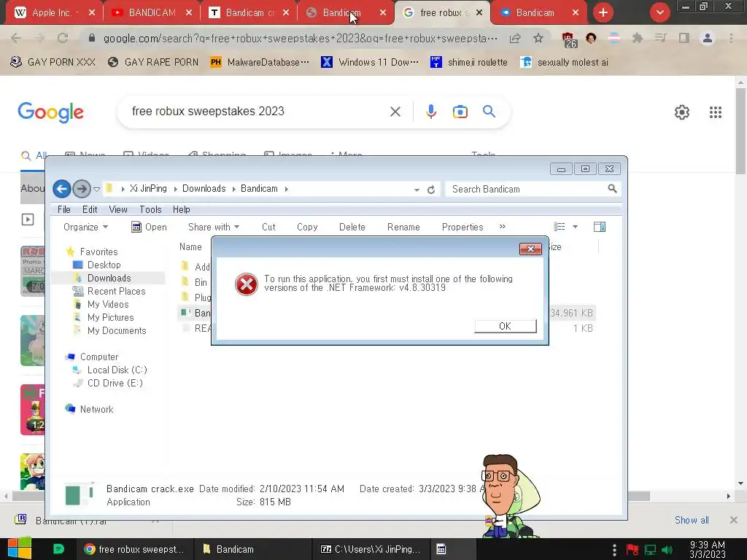Go back in the Bandicam Explorer window
Viewport: 747px width, 560px height.
[61, 189]
